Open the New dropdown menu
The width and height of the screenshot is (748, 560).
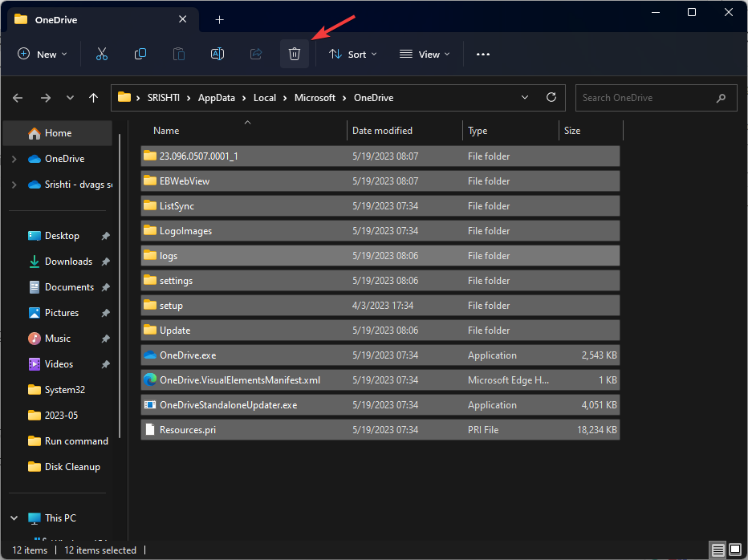point(42,54)
